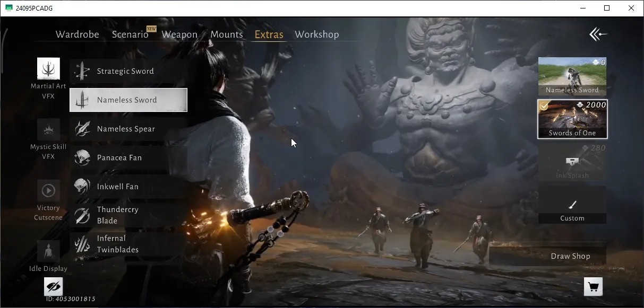Select Strategic Sword label text
Viewport: 644px width, 308px height.
(125, 71)
